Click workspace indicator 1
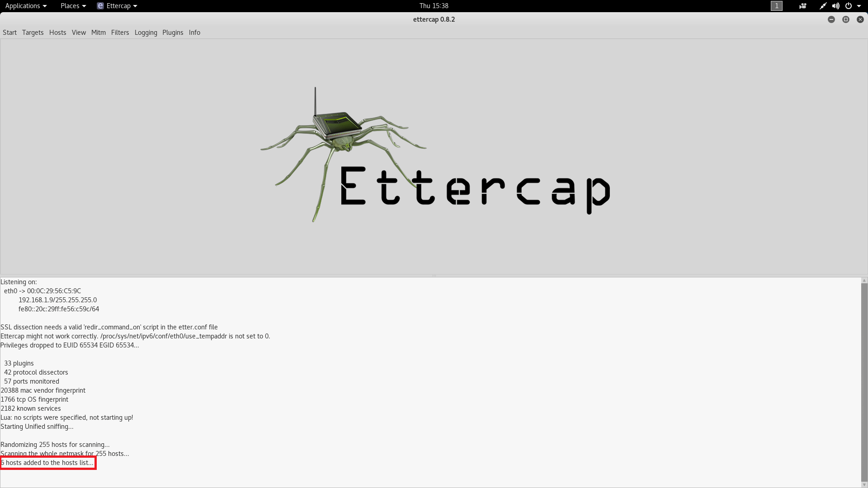 (776, 6)
